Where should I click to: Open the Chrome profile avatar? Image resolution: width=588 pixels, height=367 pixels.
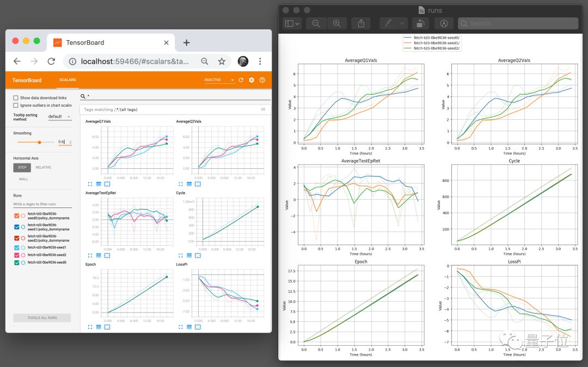tap(243, 61)
